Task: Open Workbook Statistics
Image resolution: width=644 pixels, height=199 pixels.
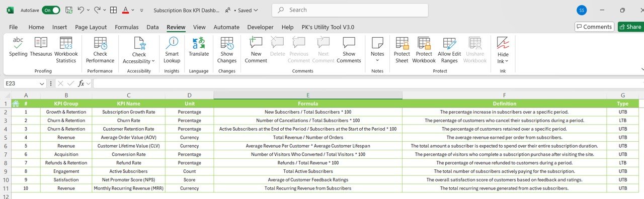Action: coord(66,50)
